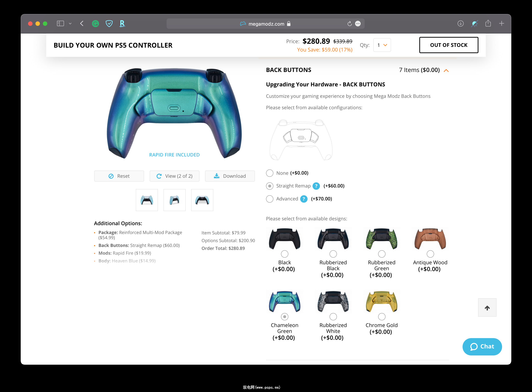Select the None back buttons option
Screen dimensions: 532x392
tap(270, 173)
